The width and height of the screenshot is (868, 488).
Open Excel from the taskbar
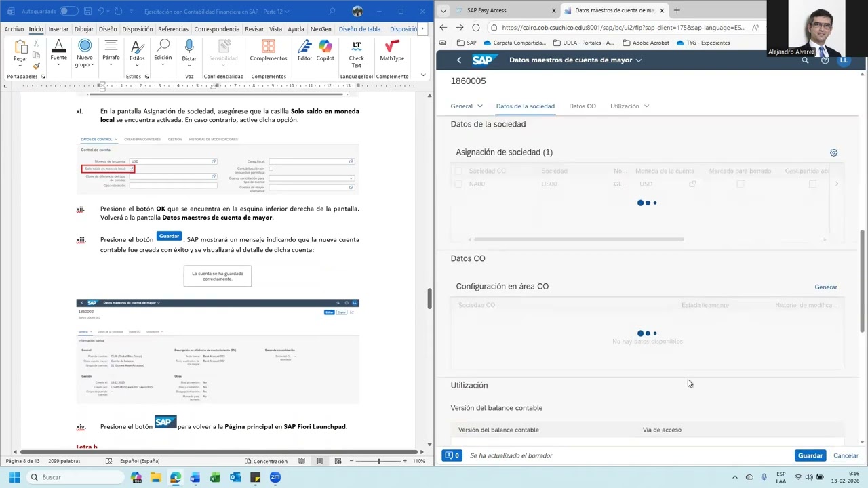(215, 477)
